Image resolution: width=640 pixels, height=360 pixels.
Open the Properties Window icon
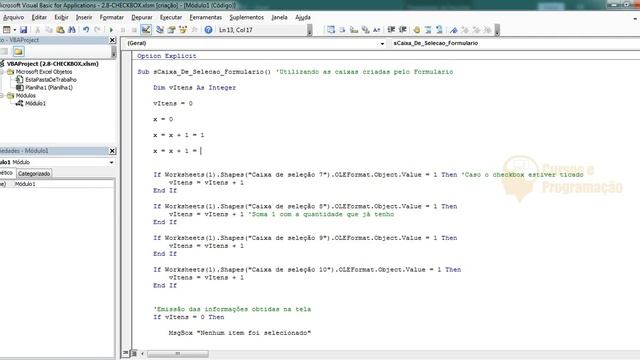pos(171,30)
